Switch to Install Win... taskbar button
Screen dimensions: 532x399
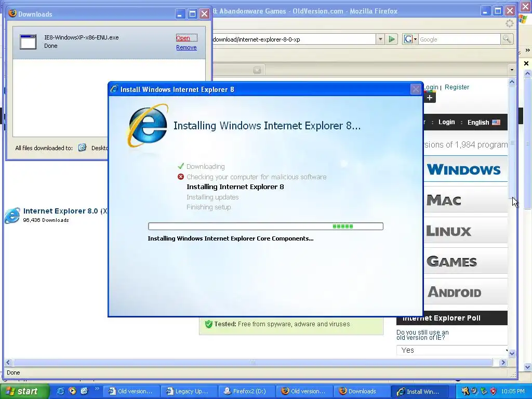click(419, 391)
